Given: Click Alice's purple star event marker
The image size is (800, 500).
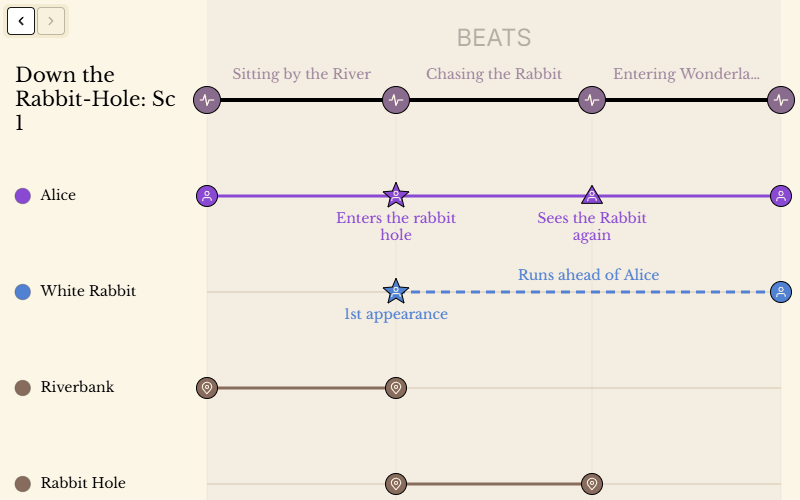Looking at the screenshot, I should click(x=396, y=195).
